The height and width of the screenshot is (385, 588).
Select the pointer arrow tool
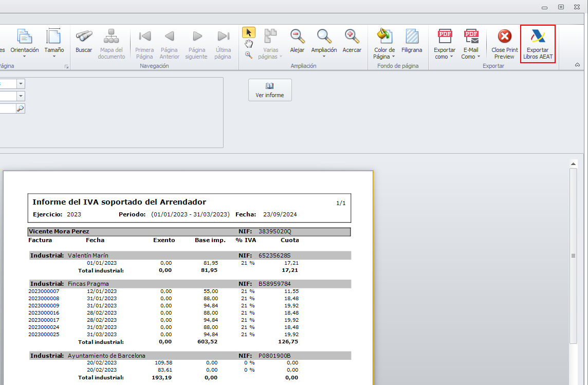click(x=249, y=33)
